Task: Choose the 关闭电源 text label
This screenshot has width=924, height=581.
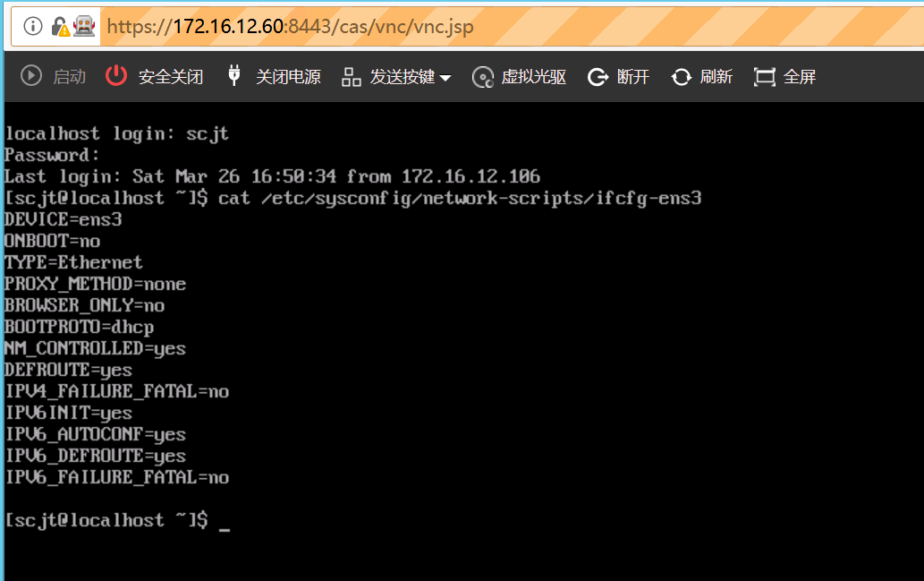Action: coord(288,77)
